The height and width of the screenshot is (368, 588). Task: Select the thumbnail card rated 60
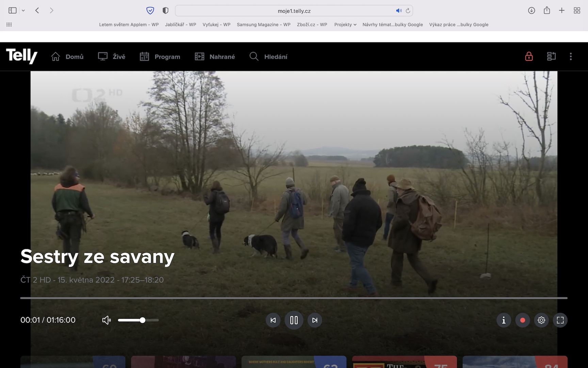(x=73, y=362)
